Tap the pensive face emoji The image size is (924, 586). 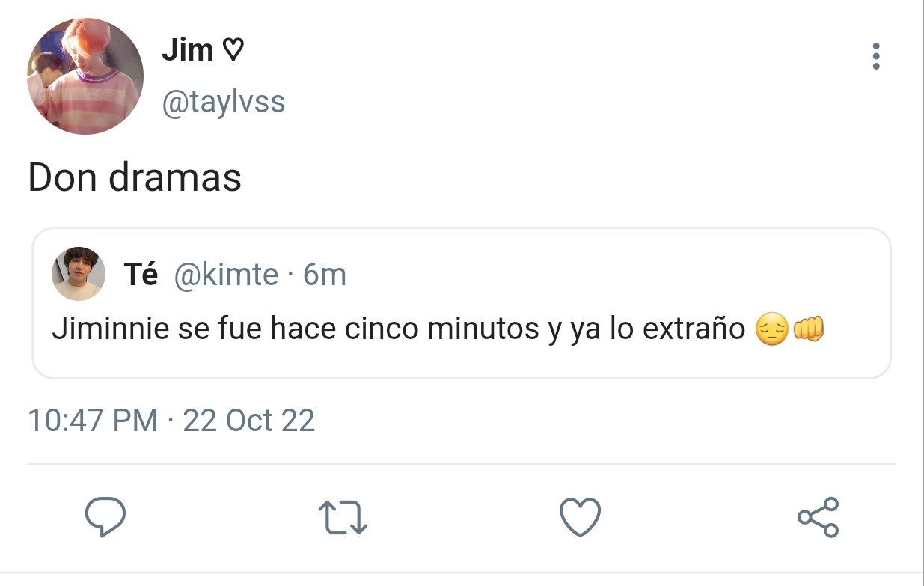pyautogui.click(x=772, y=330)
